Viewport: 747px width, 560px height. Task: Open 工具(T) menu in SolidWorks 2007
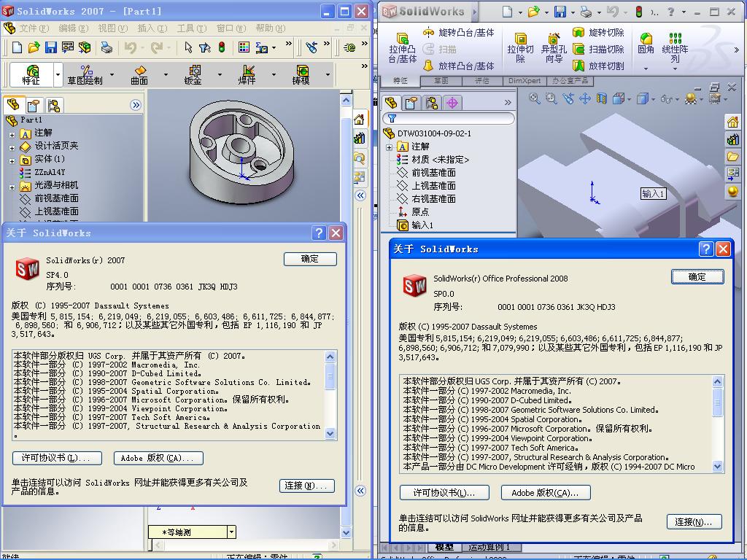[x=192, y=28]
